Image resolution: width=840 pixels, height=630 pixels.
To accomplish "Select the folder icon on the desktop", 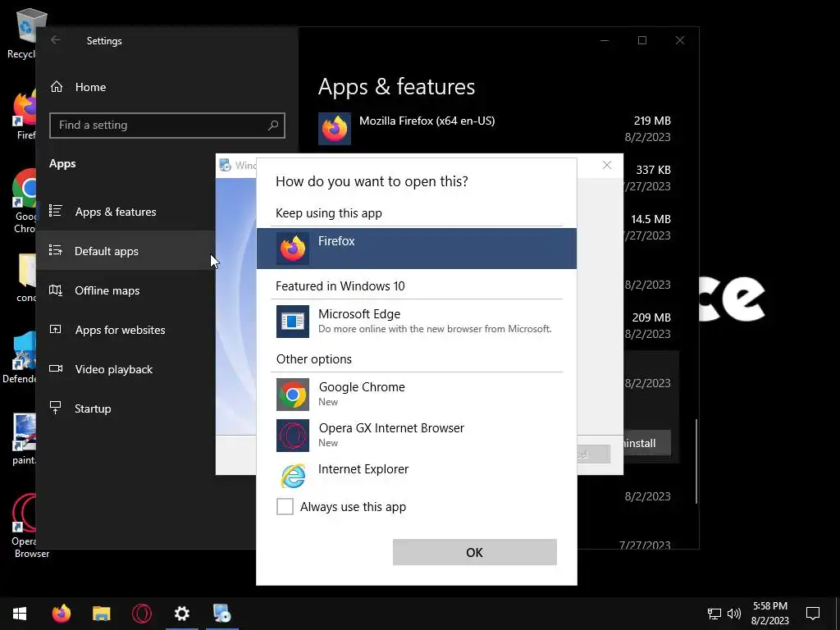I will (x=25, y=277).
